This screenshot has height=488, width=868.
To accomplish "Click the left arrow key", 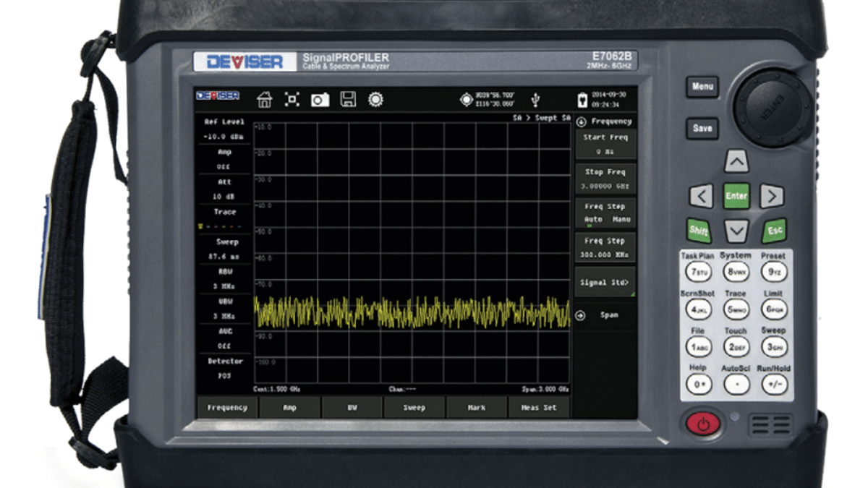I will pyautogui.click(x=700, y=196).
